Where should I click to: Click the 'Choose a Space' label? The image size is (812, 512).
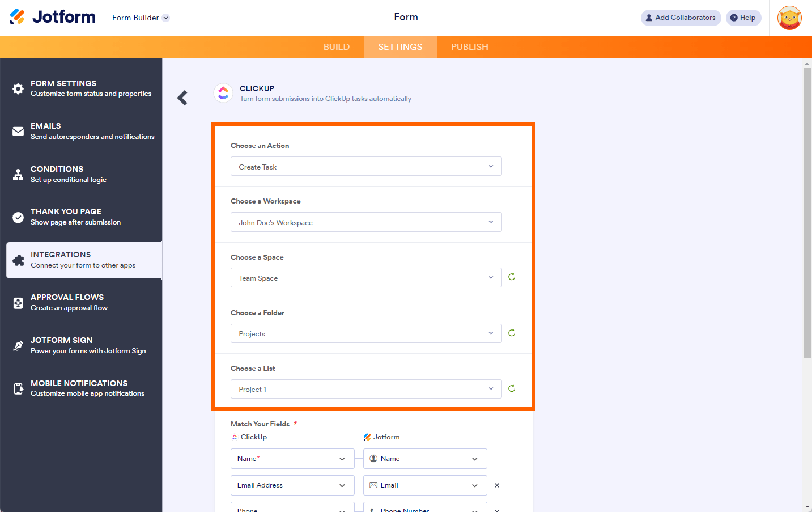click(x=257, y=257)
